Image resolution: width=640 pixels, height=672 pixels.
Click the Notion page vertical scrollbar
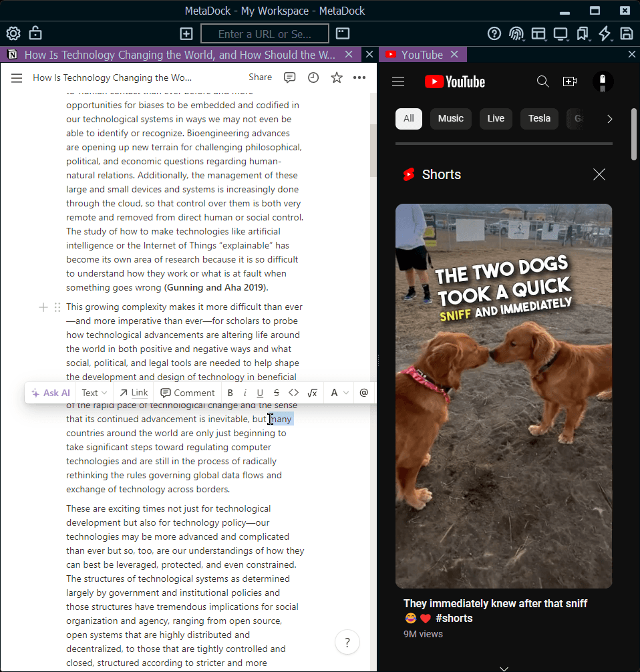click(x=373, y=150)
